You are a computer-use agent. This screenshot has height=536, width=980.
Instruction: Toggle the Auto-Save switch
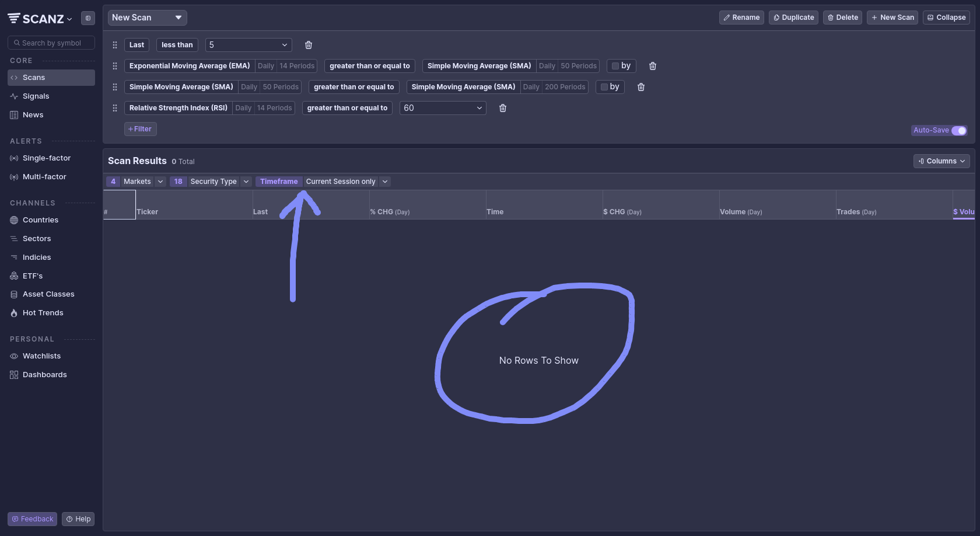point(958,130)
